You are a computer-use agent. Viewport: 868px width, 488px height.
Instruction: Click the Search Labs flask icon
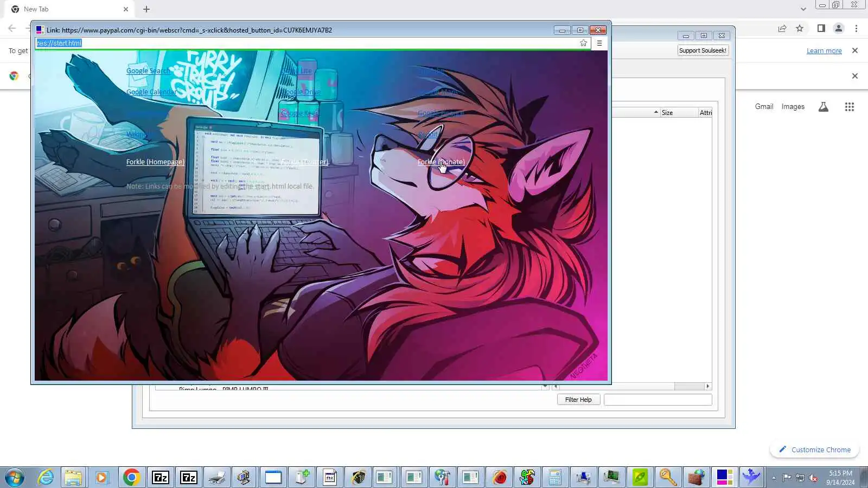824,107
